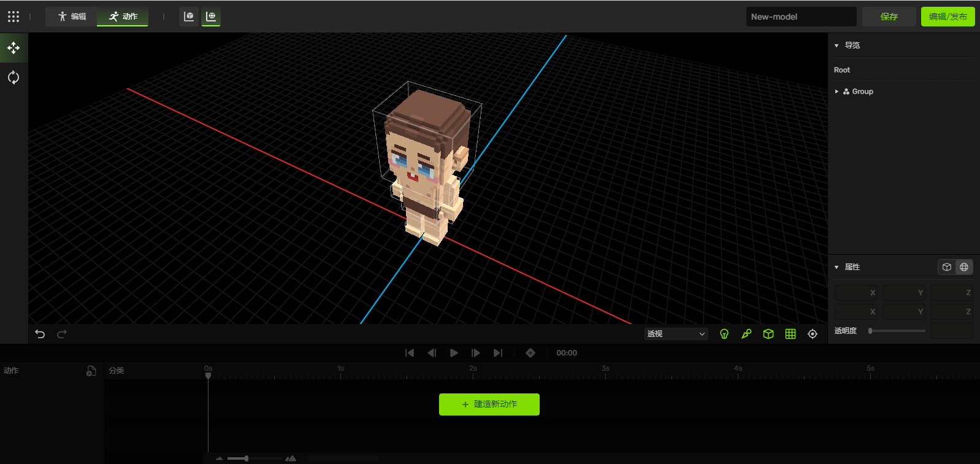Click the upper row Y value field
The height and width of the screenshot is (464, 980).
[x=904, y=293]
